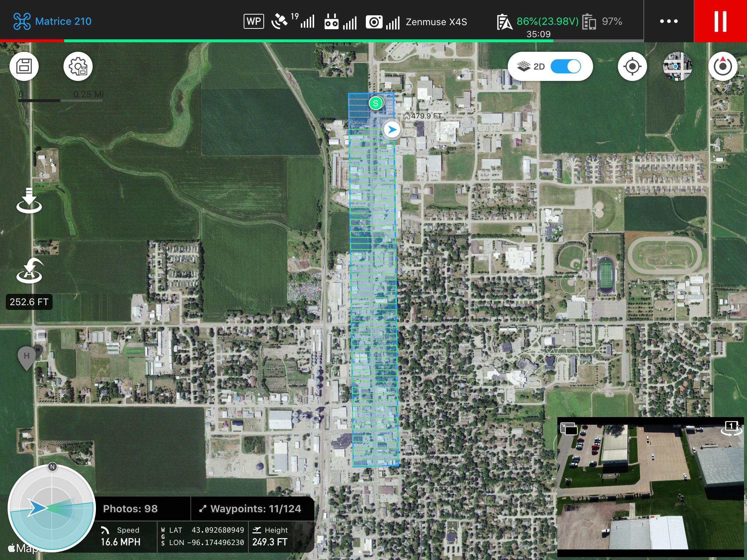Image resolution: width=747 pixels, height=560 pixels.
Task: Open the mission settings gear icon
Action: tap(78, 66)
